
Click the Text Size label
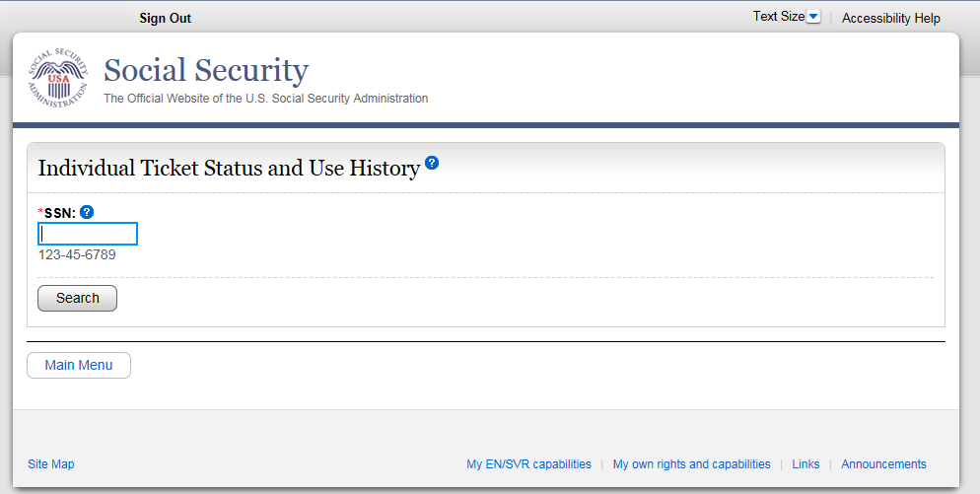(x=778, y=17)
